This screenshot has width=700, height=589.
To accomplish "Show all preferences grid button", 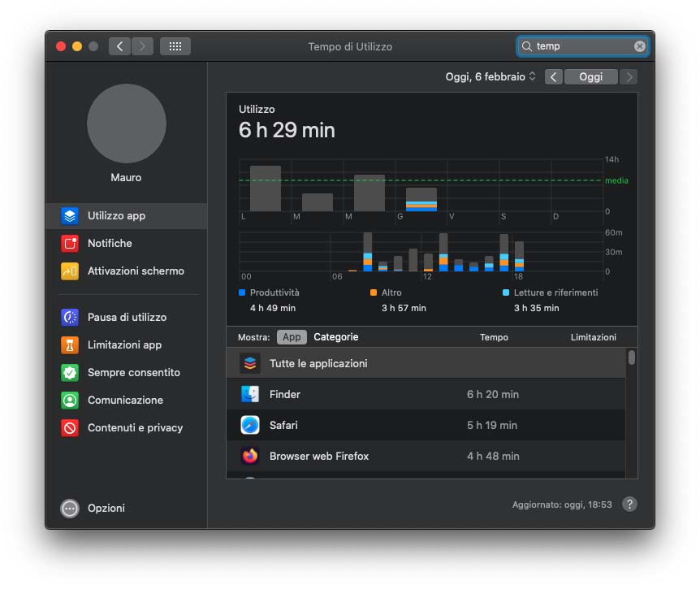I will (175, 46).
